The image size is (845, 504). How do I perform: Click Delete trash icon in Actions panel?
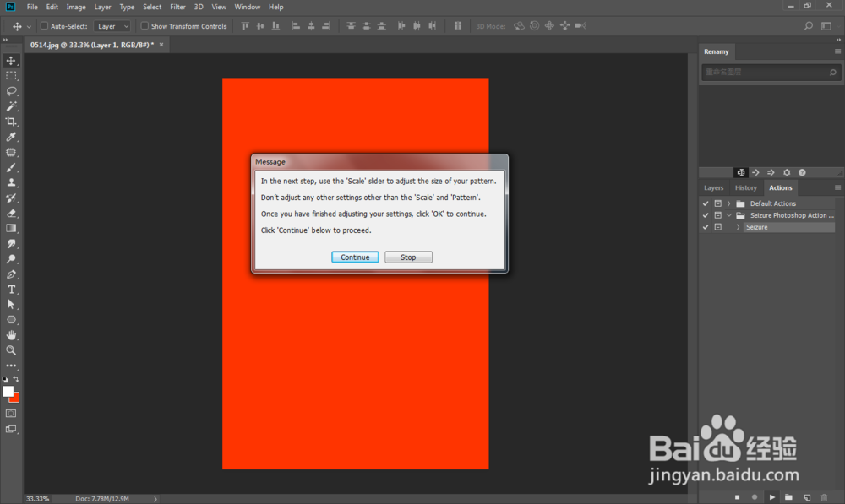click(824, 497)
